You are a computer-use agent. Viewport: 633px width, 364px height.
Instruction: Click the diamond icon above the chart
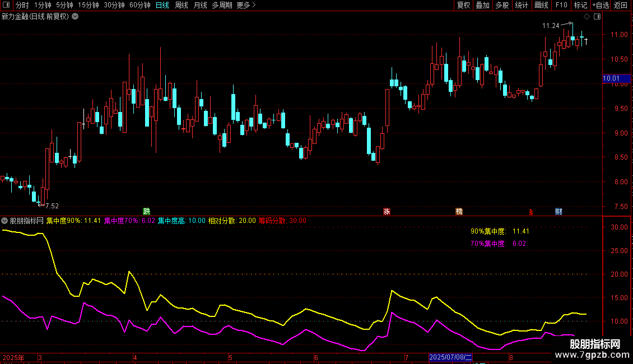pyautogui.click(x=587, y=17)
